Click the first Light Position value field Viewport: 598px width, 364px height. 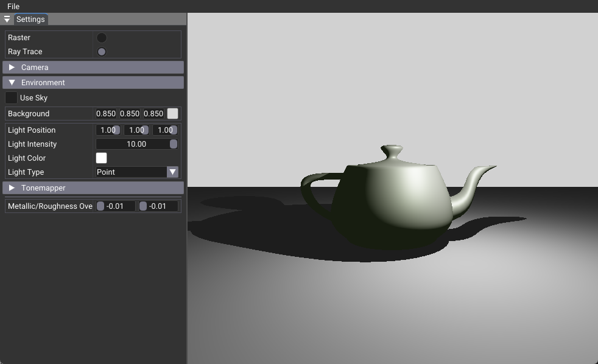108,130
